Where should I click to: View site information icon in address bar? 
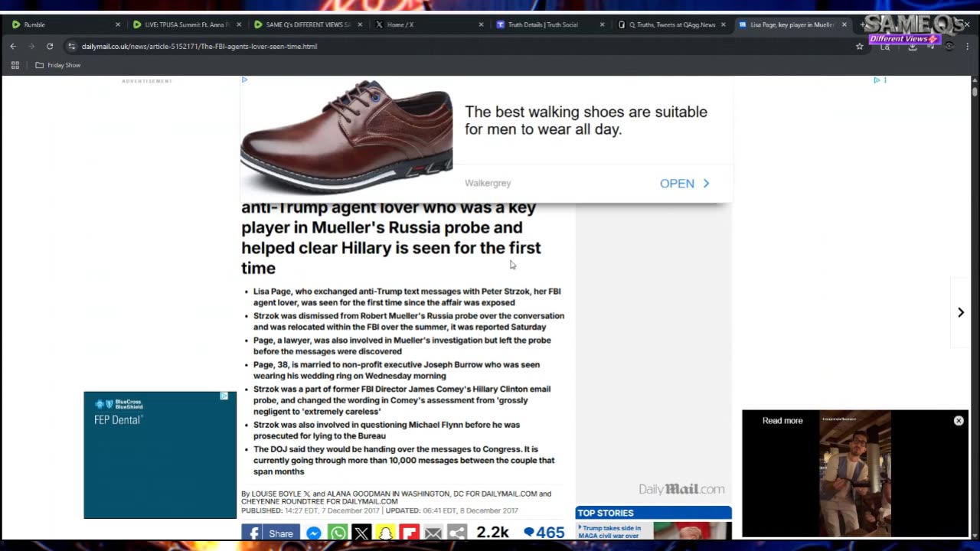pos(72,46)
